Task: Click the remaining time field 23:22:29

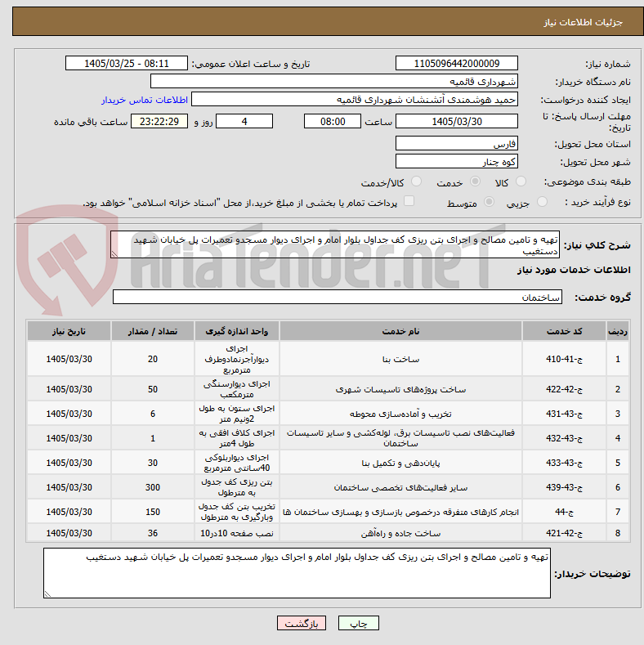Action: tap(159, 121)
